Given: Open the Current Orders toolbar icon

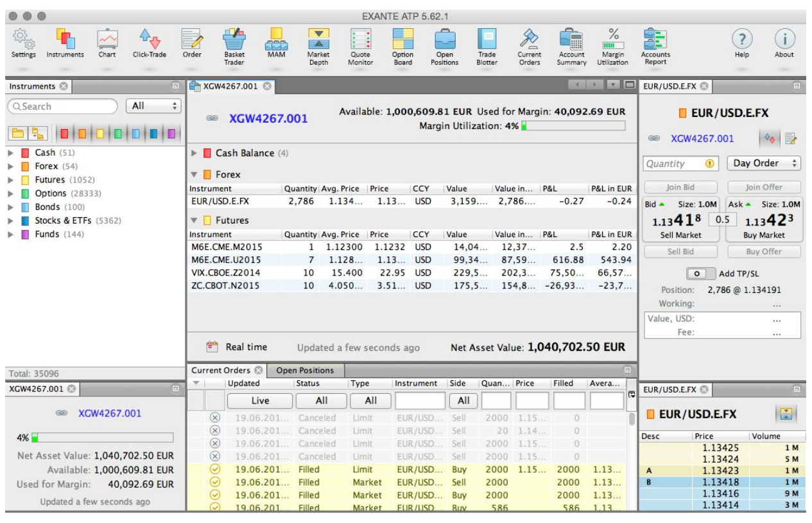Looking at the screenshot, I should (x=530, y=47).
